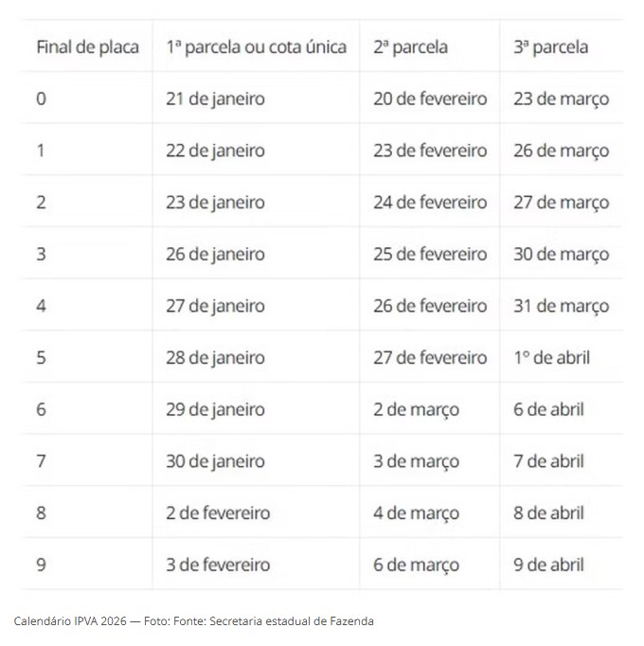Click the '21 de janeiro' cell
The width and height of the screenshot is (644, 646).
point(215,99)
